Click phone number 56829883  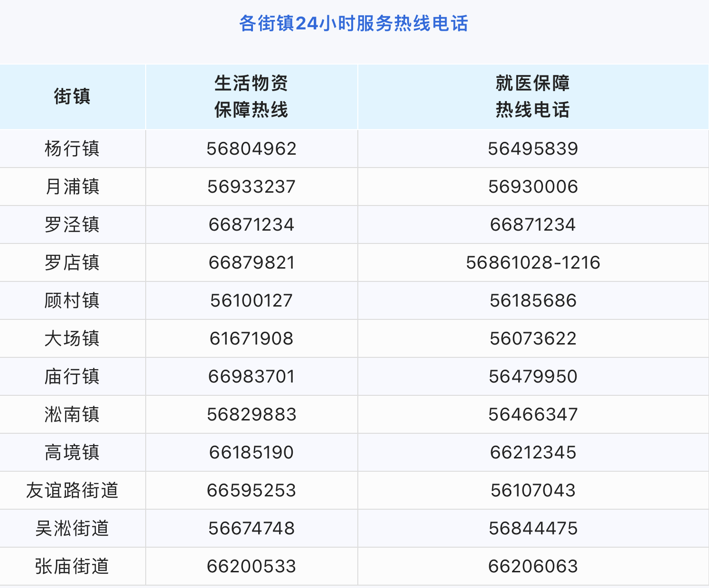tap(252, 414)
